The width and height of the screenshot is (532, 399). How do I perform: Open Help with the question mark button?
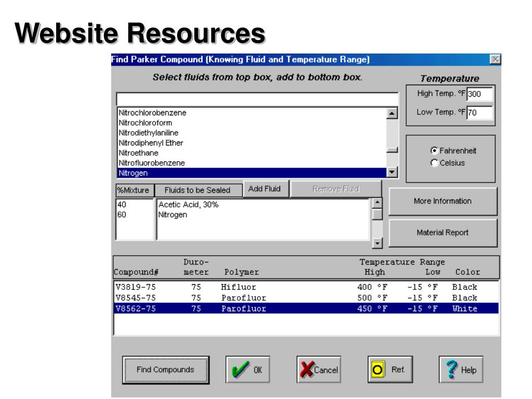pyautogui.click(x=461, y=369)
